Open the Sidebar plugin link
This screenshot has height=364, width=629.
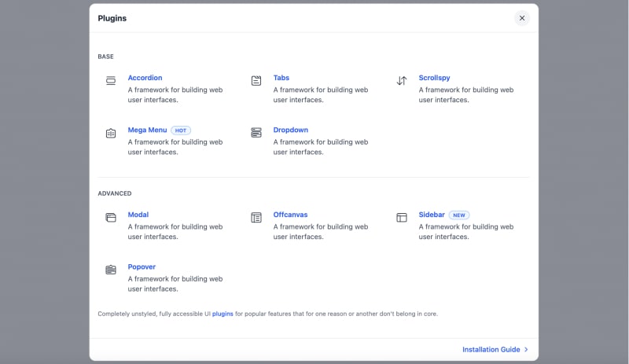pyautogui.click(x=432, y=215)
